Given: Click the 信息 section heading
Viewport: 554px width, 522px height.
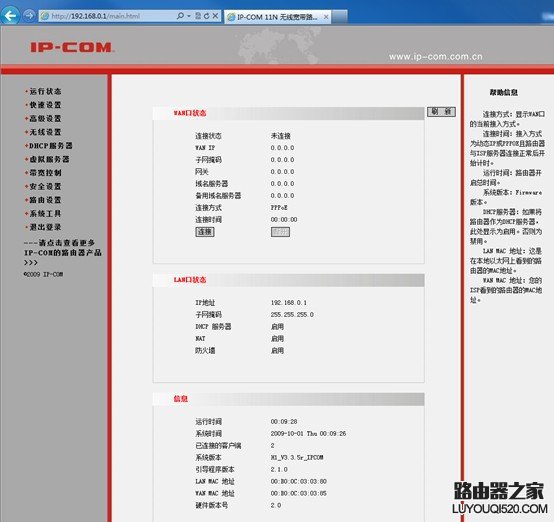Looking at the screenshot, I should pyautogui.click(x=181, y=399).
